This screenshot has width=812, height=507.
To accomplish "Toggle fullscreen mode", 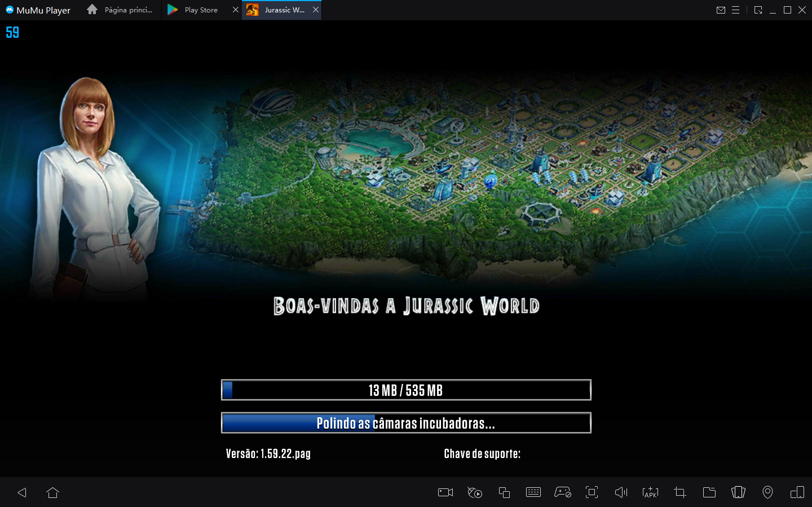I will (592, 492).
